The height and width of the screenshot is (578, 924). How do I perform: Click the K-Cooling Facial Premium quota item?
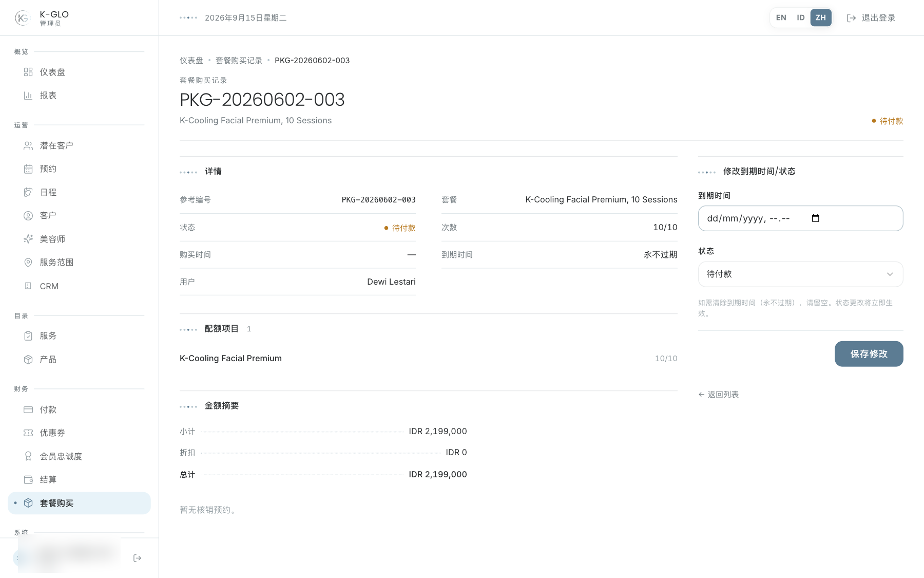click(x=230, y=359)
